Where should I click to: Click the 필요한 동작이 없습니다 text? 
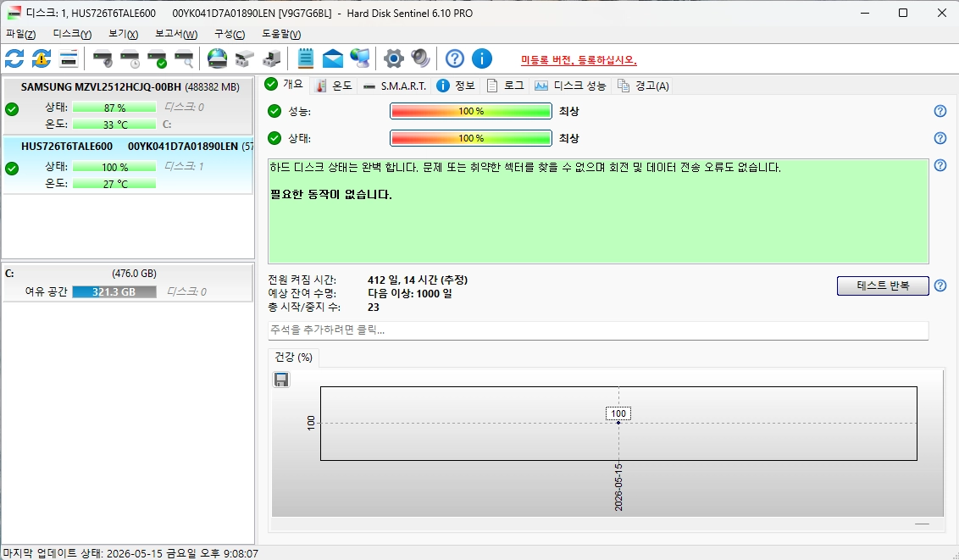point(331,194)
